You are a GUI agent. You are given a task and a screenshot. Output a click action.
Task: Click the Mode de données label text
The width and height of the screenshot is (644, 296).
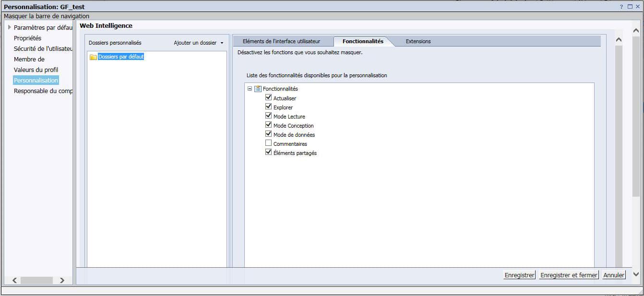(x=294, y=135)
